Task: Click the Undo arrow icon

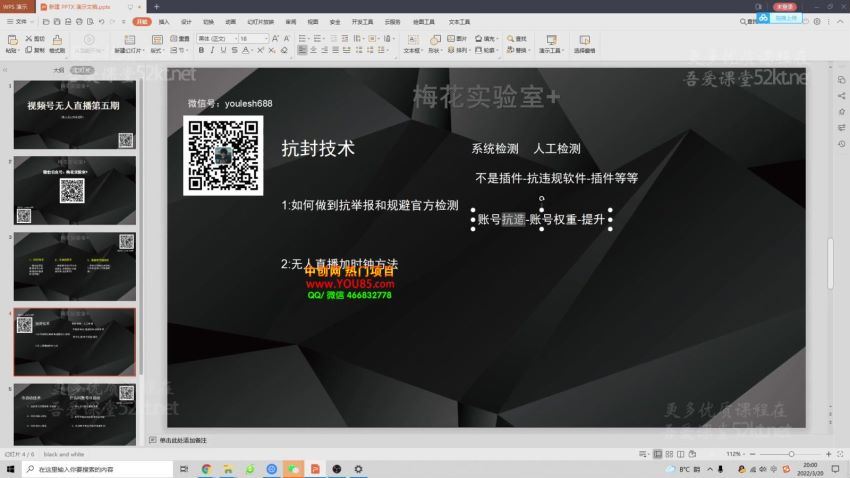Action: click(101, 22)
